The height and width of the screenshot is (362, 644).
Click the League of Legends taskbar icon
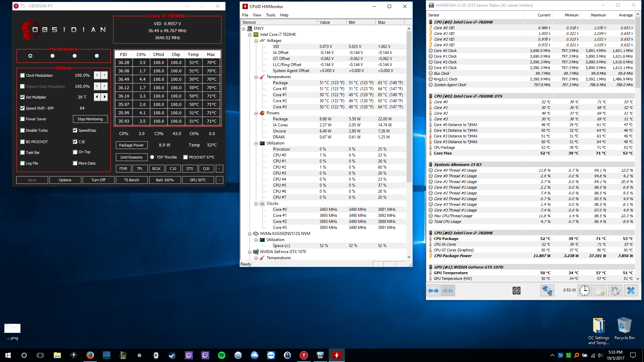pos(123,355)
